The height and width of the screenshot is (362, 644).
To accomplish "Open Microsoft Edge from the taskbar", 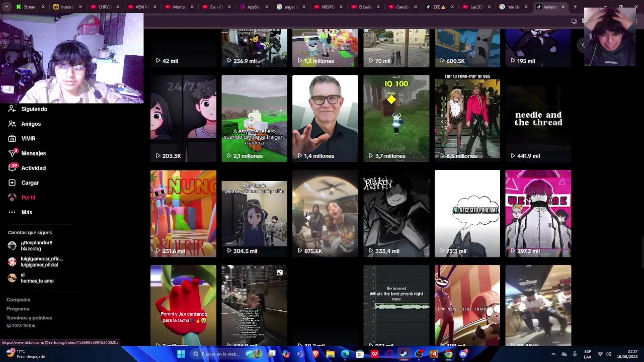I will [345, 354].
